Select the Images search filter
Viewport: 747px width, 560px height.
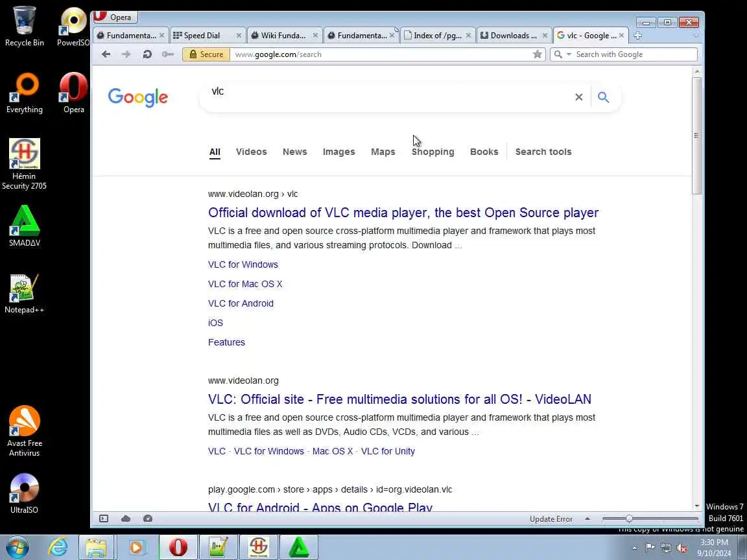click(x=338, y=152)
